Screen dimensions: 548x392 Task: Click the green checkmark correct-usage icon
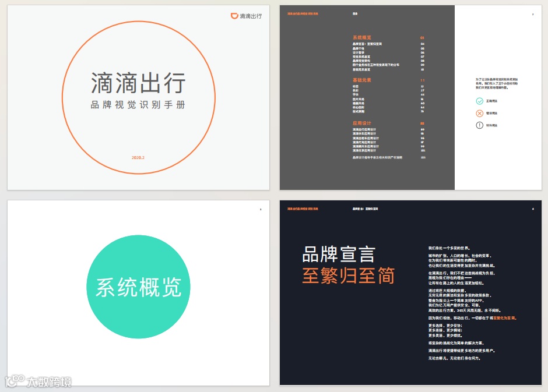(x=479, y=101)
